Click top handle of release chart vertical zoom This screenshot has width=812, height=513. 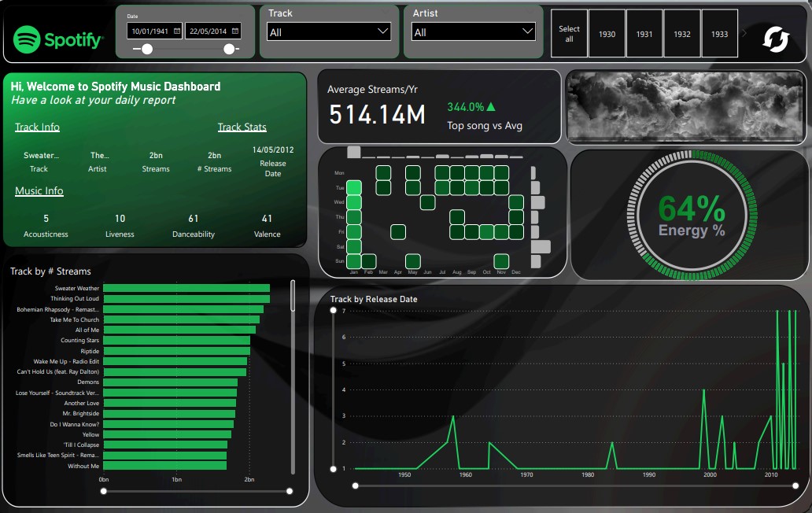point(333,311)
